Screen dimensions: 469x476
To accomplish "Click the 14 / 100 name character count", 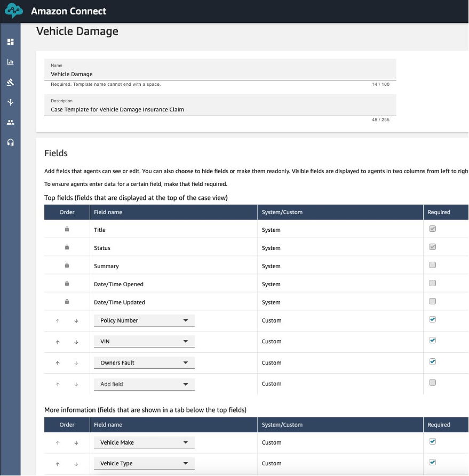I will coord(380,84).
